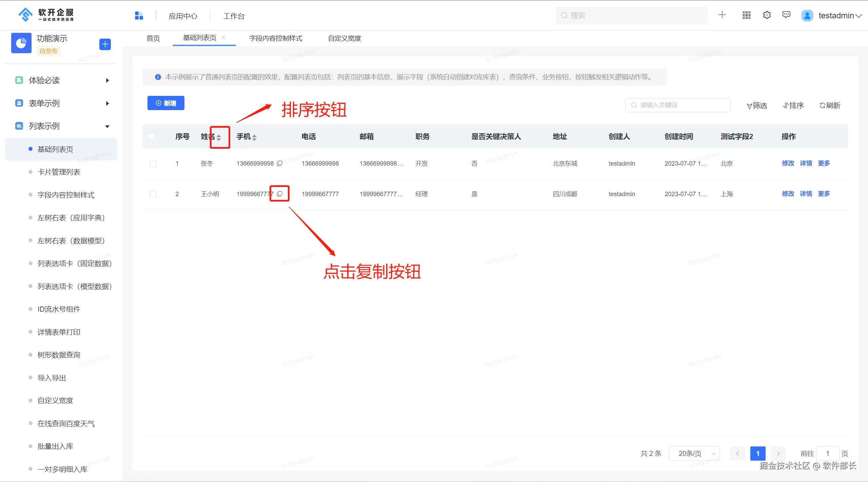Viewport: 868px width, 482px height.
Task: Click the copy icon beside phone 13666999998
Action: click(279, 163)
